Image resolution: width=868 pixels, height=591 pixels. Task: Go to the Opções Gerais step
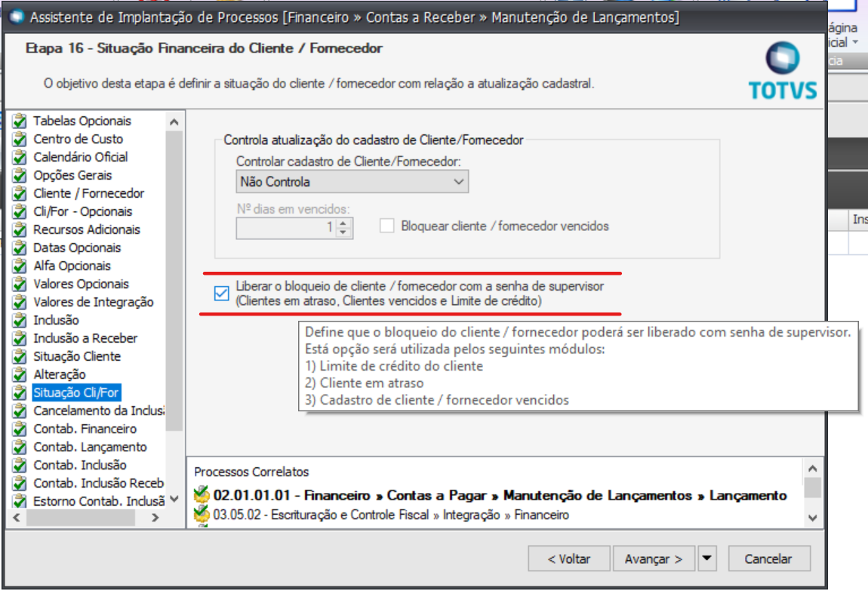coord(72,175)
